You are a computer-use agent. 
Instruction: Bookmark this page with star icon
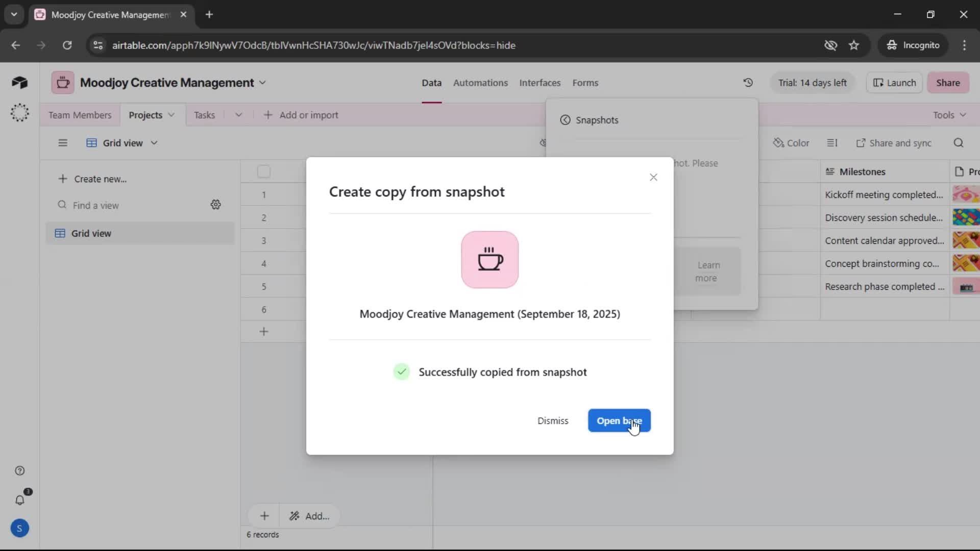click(854, 45)
